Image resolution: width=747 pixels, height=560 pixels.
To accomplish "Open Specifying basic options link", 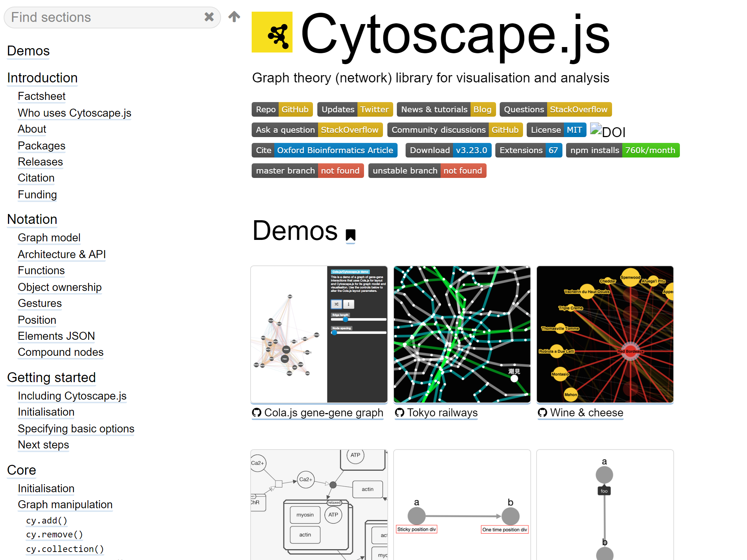I will (x=76, y=429).
